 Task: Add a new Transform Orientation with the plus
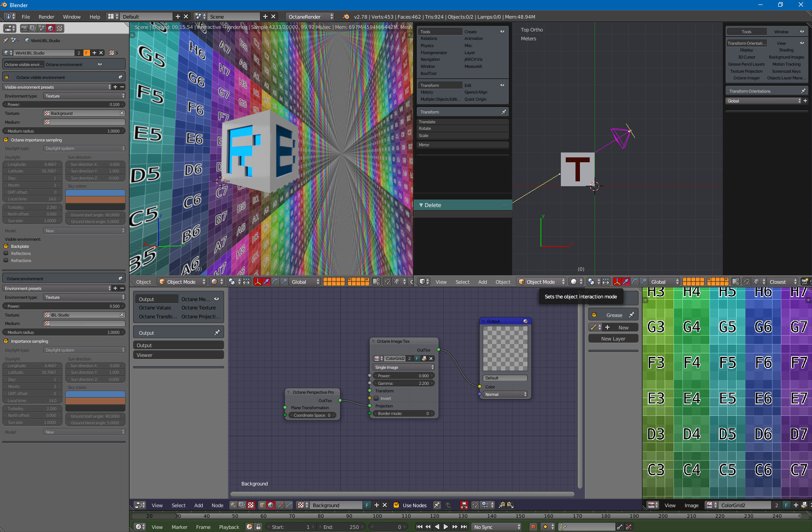point(805,101)
